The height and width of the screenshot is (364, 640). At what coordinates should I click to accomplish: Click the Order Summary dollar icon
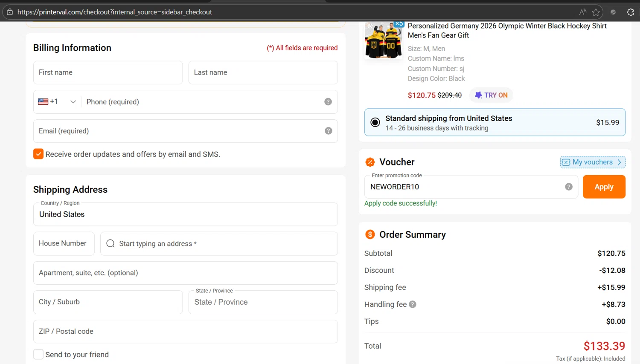point(370,234)
